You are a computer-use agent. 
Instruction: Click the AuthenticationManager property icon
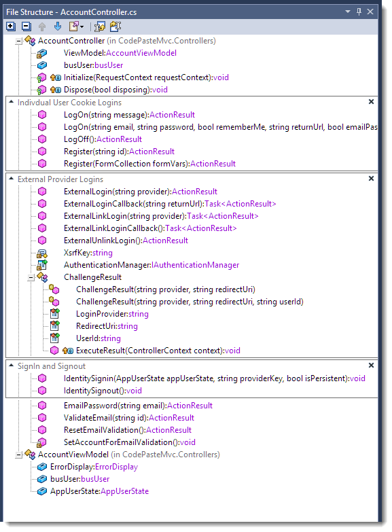pyautogui.click(x=41, y=265)
